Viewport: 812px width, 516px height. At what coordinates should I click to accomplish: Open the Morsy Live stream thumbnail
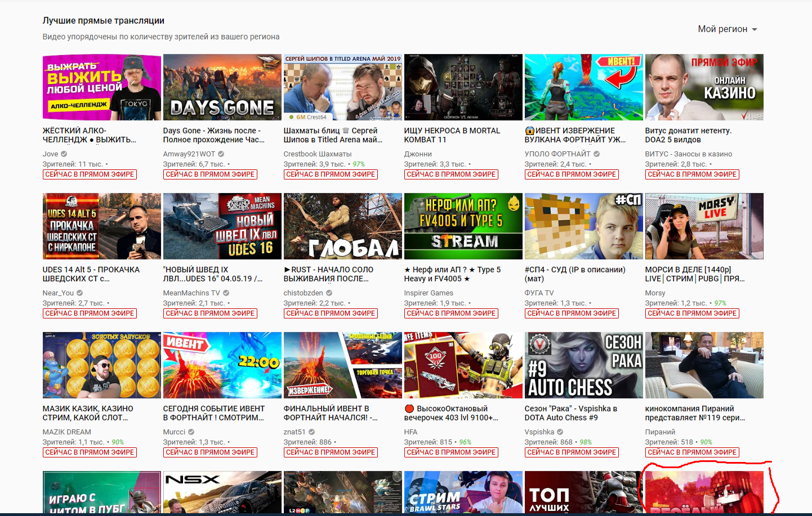click(704, 226)
